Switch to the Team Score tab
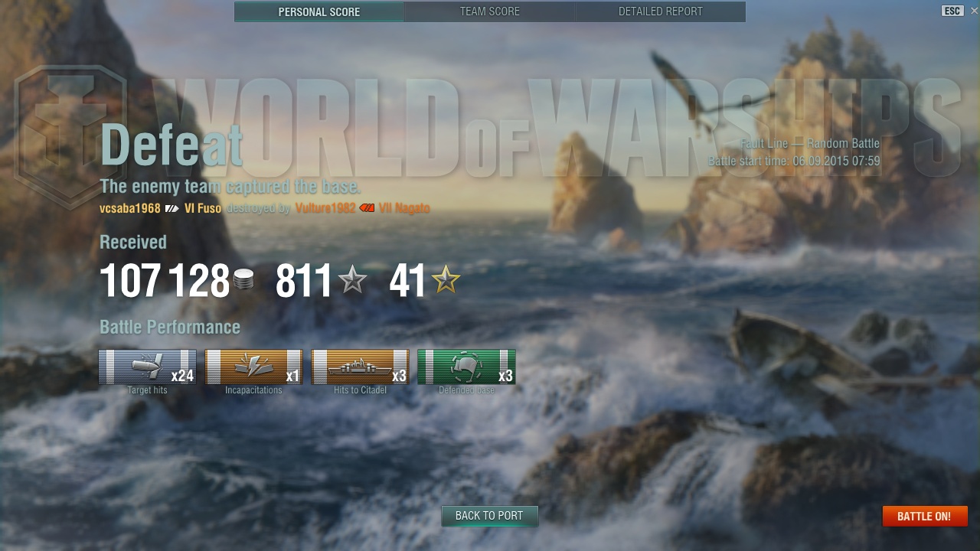 click(x=490, y=11)
